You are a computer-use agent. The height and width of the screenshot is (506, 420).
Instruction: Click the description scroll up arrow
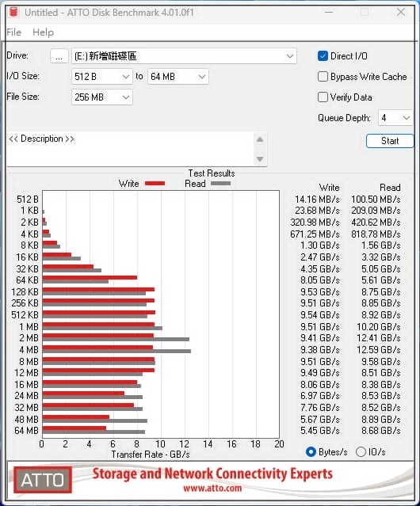click(260, 139)
